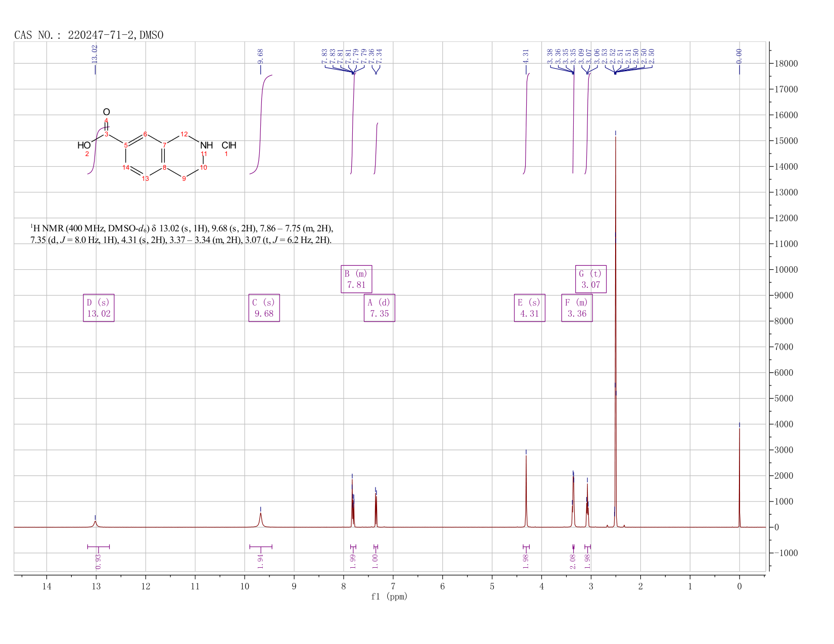Click peak label 9.68 at top
The image size is (834, 644).
coord(261,56)
